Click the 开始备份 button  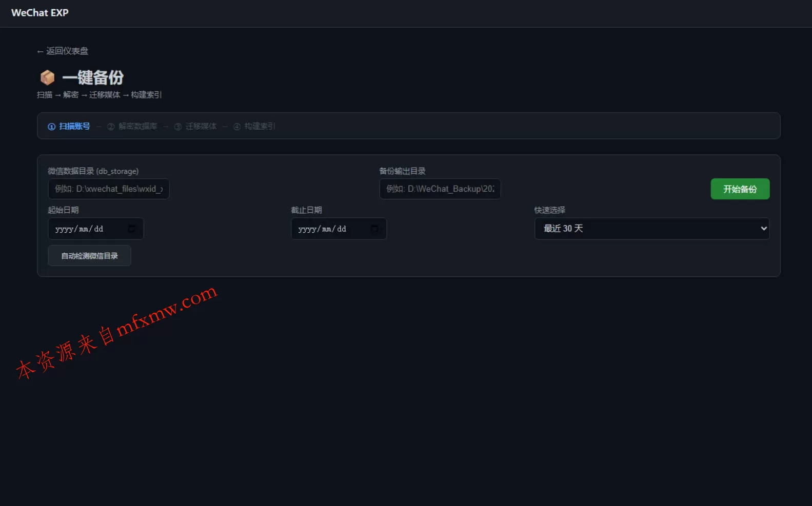point(740,189)
